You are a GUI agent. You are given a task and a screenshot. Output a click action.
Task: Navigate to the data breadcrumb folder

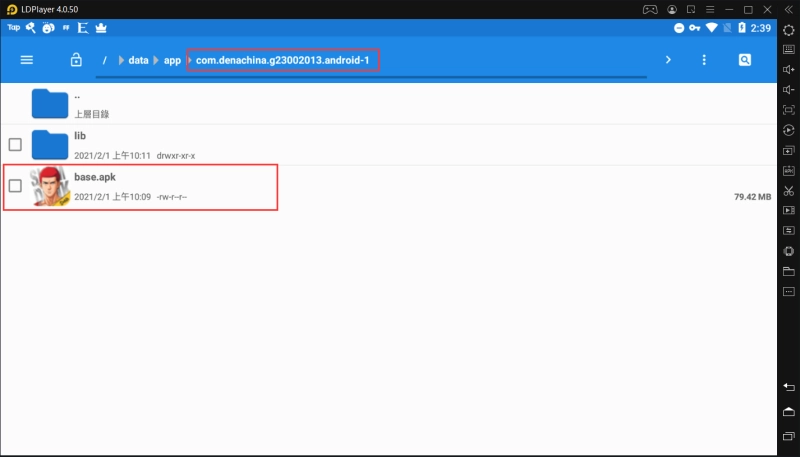pos(138,60)
